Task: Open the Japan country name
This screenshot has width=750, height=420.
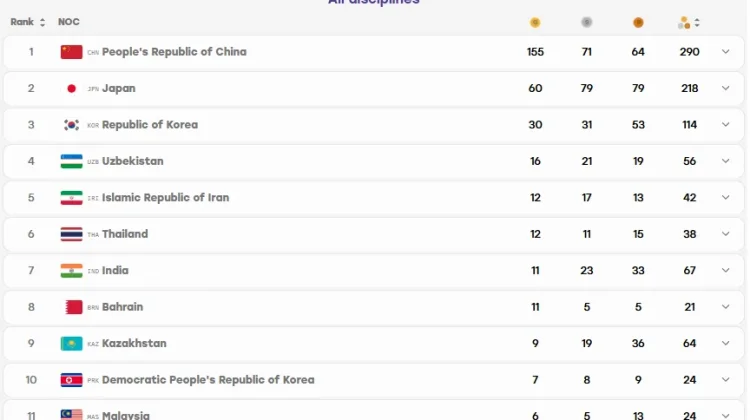Action: (119, 88)
